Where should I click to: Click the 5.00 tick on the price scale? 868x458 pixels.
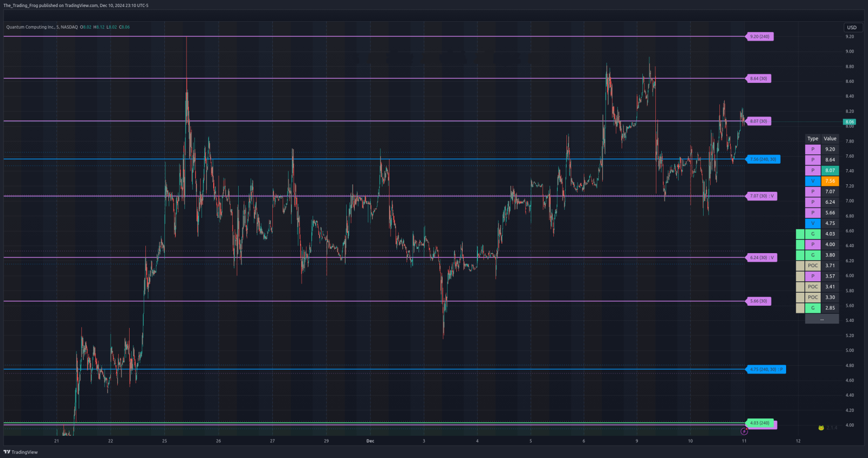[850, 351]
